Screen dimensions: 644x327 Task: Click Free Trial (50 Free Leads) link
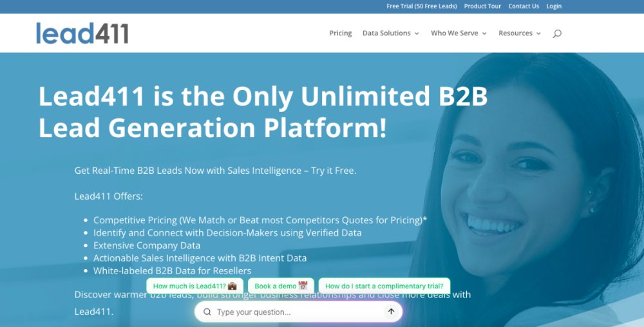point(421,6)
